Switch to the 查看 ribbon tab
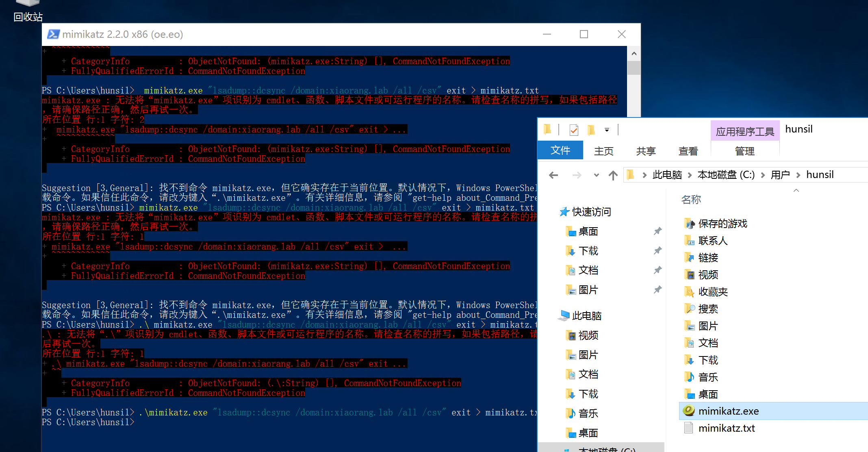Image resolution: width=868 pixels, height=452 pixels. [x=688, y=151]
